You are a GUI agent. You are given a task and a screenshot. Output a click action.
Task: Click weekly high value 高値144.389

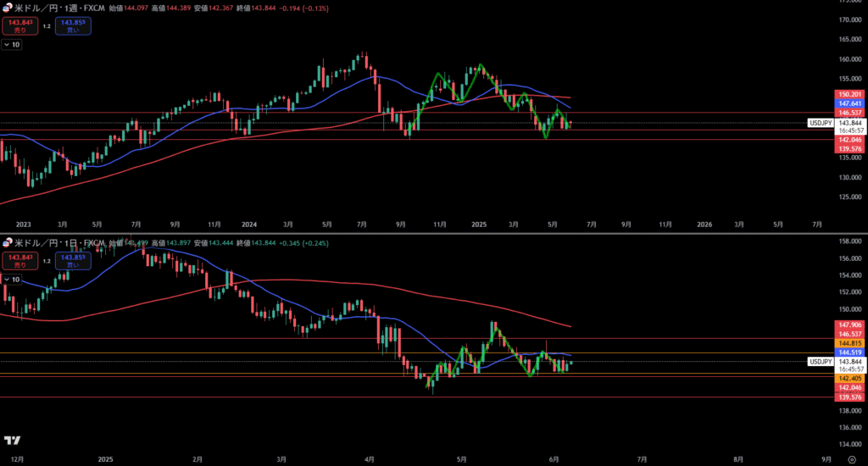coord(171,8)
